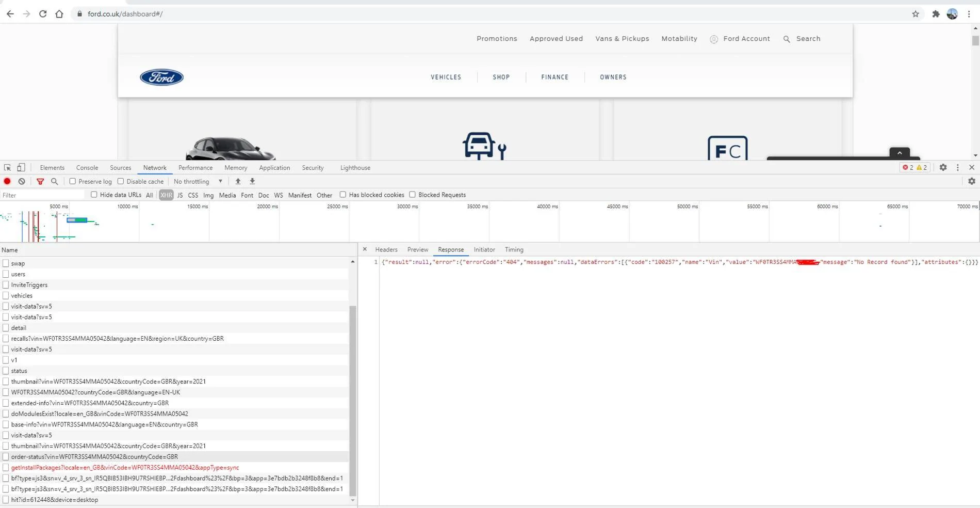This screenshot has width=980, height=508.
Task: Toggle the device toolbar icon in DevTools
Action: tap(21, 167)
